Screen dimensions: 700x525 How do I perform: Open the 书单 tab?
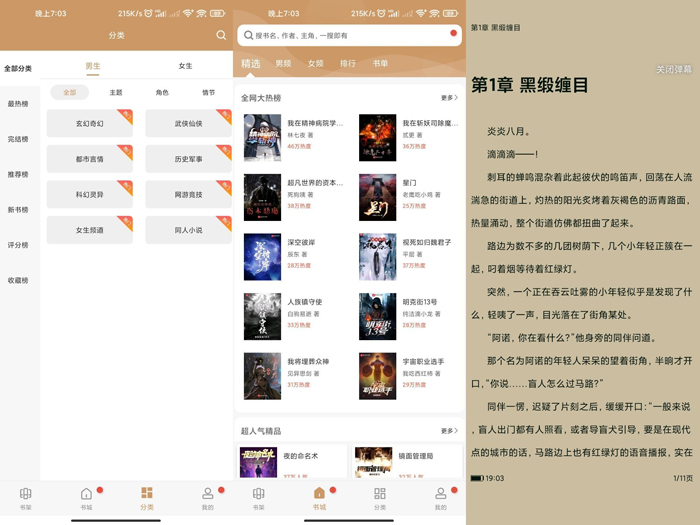(x=380, y=63)
